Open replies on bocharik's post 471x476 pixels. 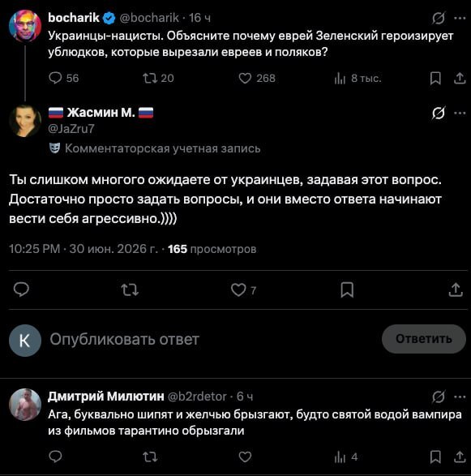[x=63, y=78]
